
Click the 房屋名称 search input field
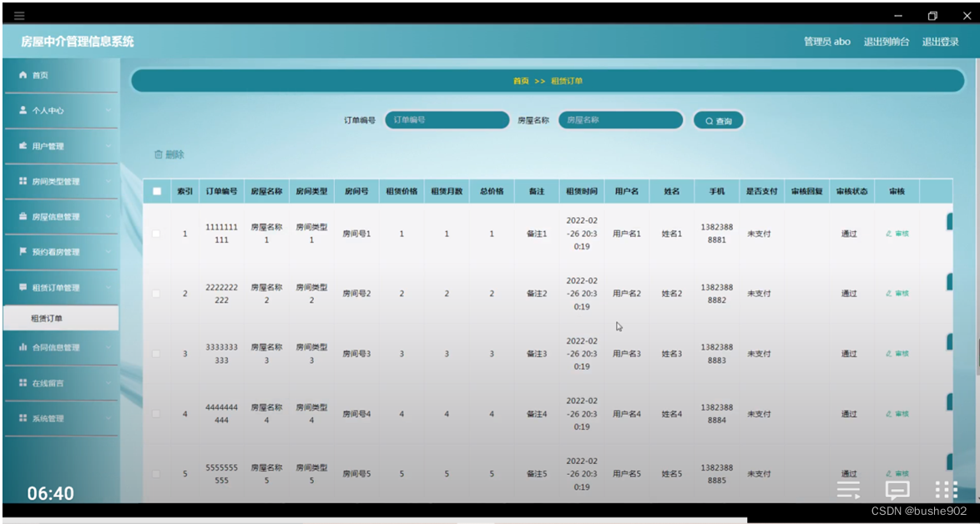620,120
